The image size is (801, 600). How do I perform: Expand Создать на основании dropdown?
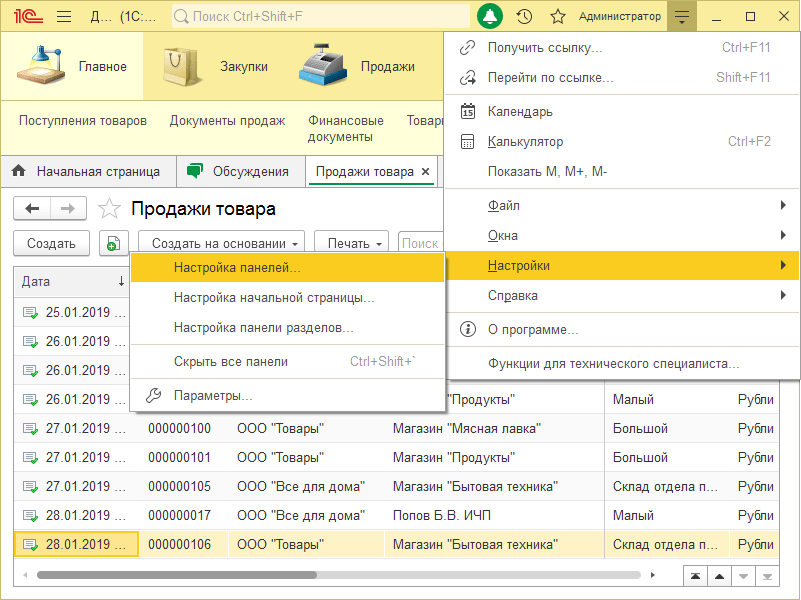tap(221, 243)
